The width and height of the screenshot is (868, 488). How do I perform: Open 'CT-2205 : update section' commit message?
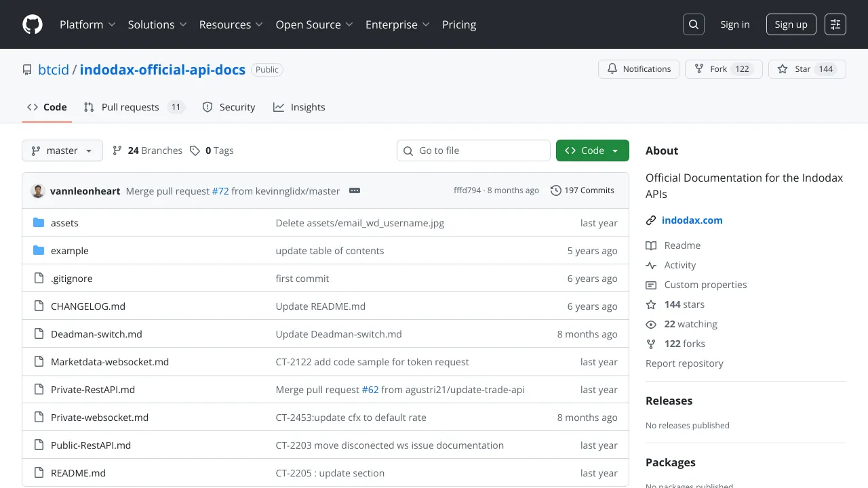pyautogui.click(x=330, y=473)
